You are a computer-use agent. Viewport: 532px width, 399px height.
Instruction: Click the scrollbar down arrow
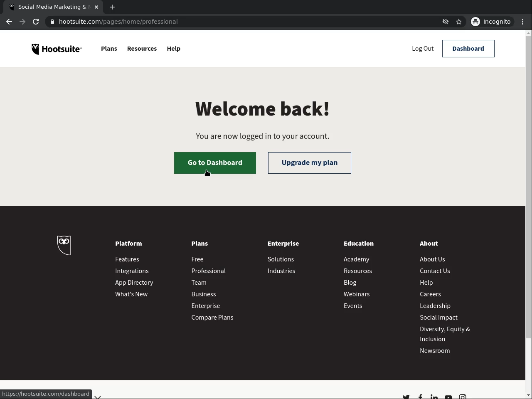coord(529,395)
